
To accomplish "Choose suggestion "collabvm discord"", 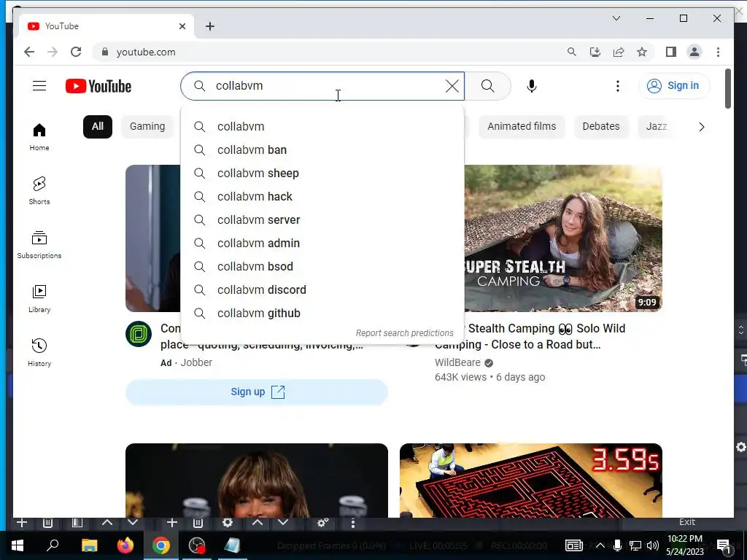I will coord(322,290).
